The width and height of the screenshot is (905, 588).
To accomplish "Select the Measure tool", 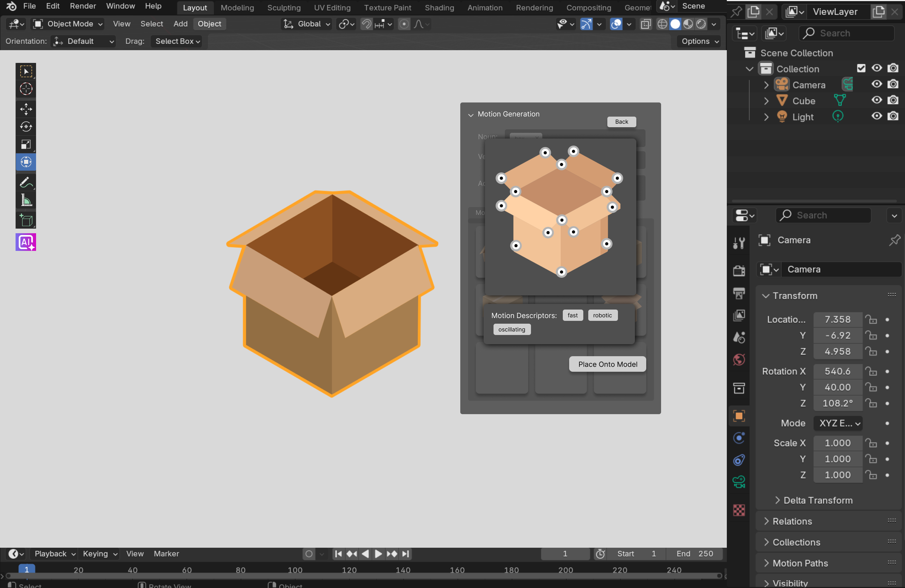I will click(26, 200).
